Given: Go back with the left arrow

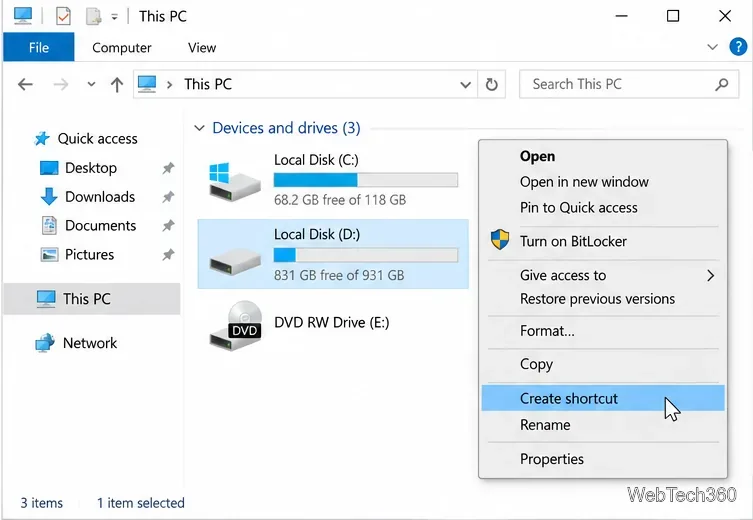Looking at the screenshot, I should coord(25,85).
